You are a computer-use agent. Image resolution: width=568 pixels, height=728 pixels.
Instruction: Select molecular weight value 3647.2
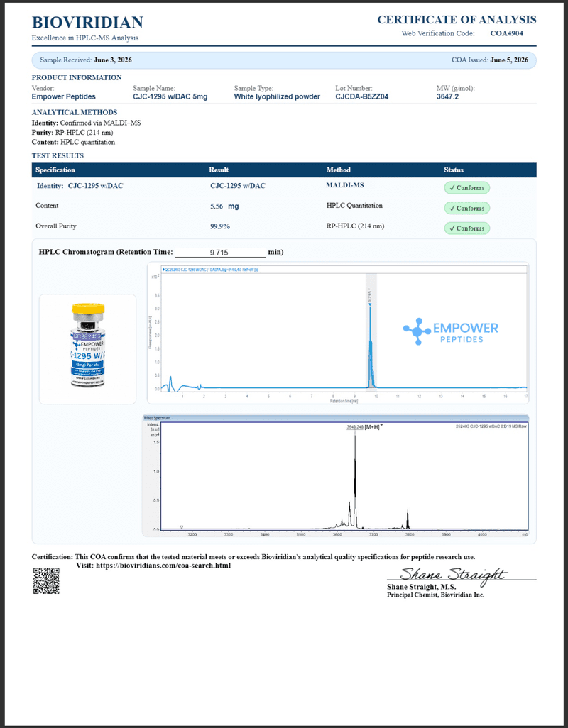coord(448,96)
